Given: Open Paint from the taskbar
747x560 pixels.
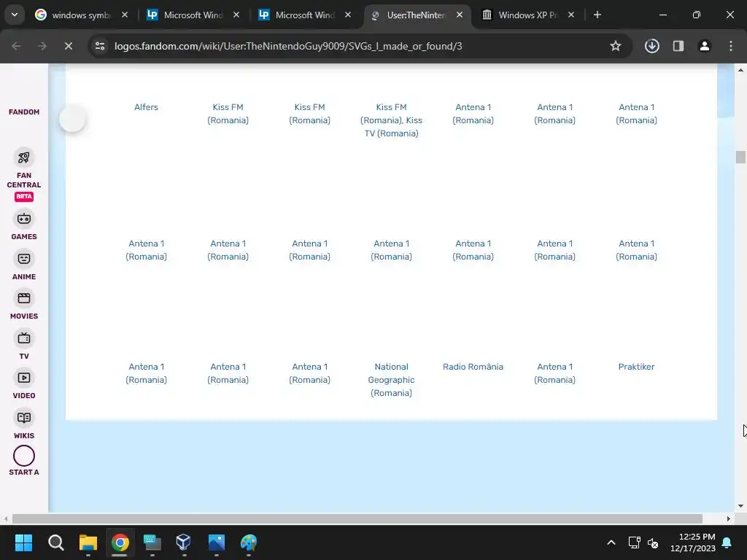Looking at the screenshot, I should 248,542.
